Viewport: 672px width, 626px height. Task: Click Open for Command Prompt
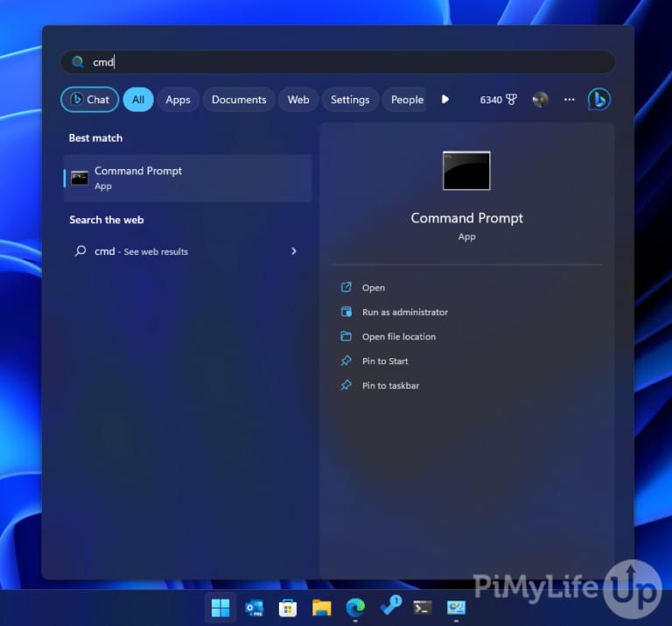pyautogui.click(x=374, y=288)
